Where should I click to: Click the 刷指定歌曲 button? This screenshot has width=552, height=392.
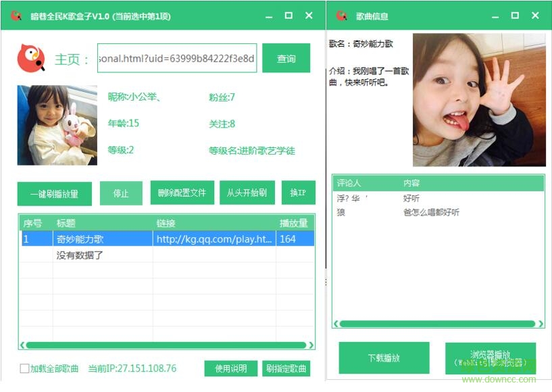tap(286, 368)
